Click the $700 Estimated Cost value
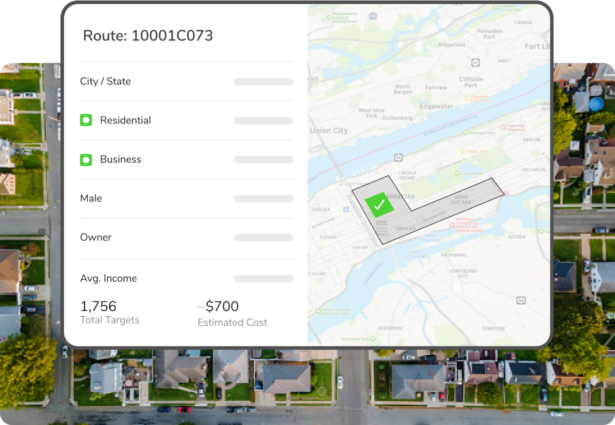Image resolution: width=615 pixels, height=425 pixels. tap(222, 307)
